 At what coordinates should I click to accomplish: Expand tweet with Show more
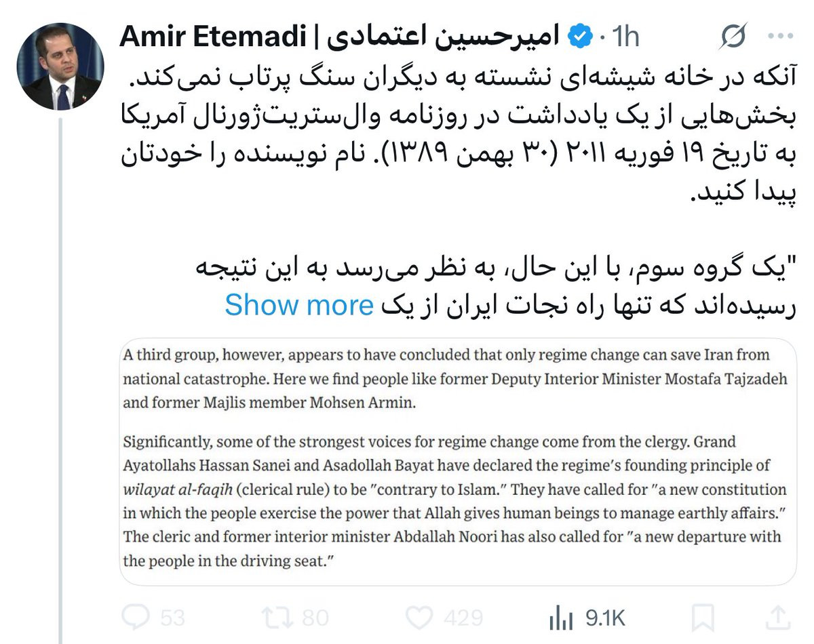point(299,305)
